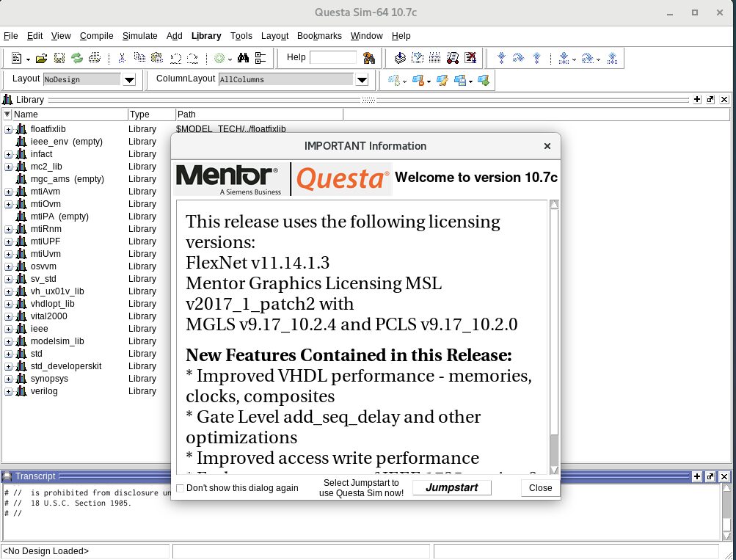Click the curved blue arrow step icon
This screenshot has height=560, width=736.
(518, 58)
